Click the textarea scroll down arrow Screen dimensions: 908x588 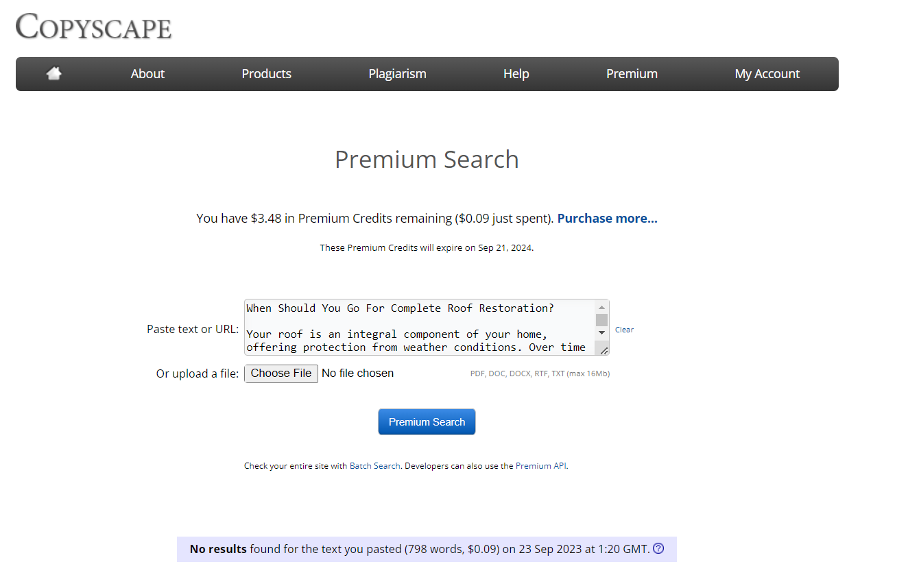coord(601,332)
